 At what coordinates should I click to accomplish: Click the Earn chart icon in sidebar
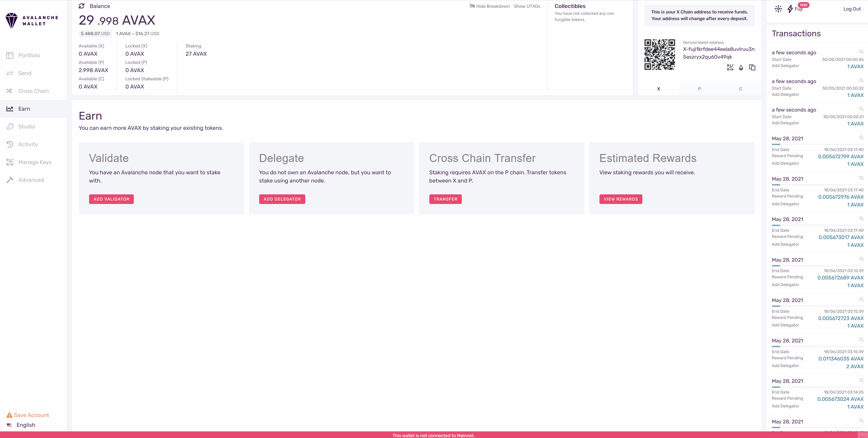[x=10, y=109]
